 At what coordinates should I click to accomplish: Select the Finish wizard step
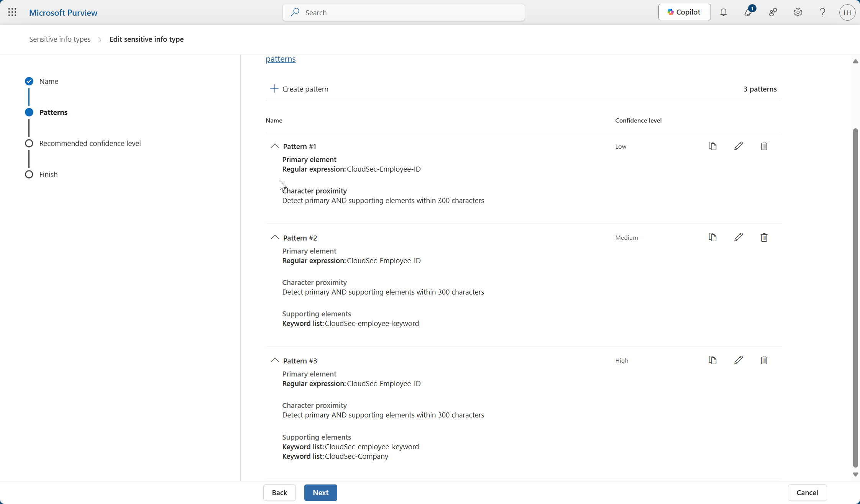[x=48, y=174]
